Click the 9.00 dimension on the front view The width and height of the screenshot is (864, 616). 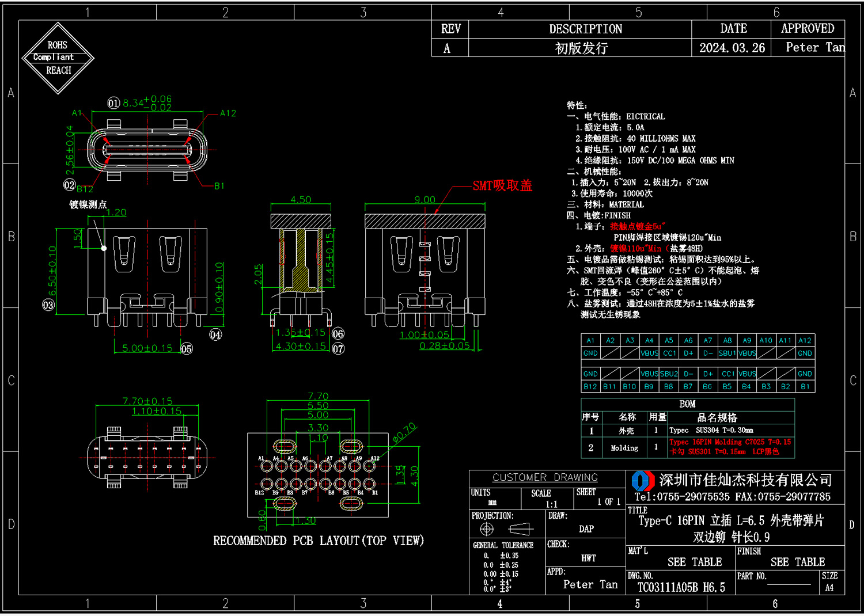pos(425,200)
